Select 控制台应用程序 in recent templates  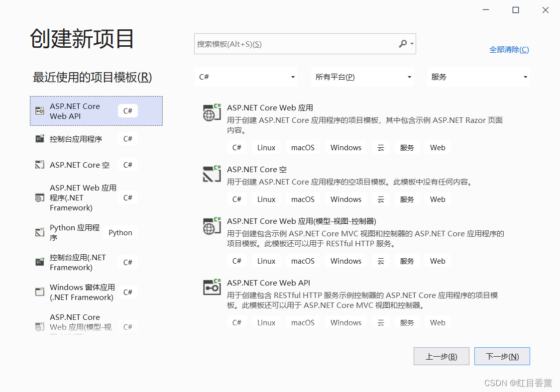[x=97, y=139]
